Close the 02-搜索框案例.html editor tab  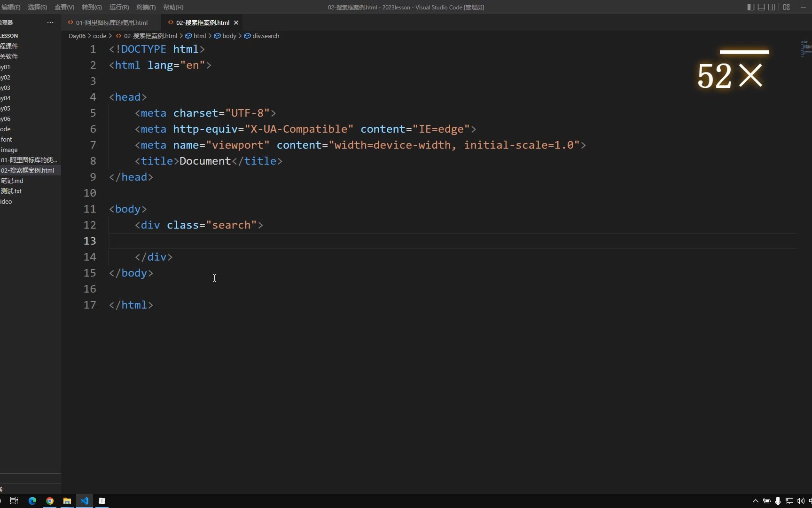[x=236, y=23]
